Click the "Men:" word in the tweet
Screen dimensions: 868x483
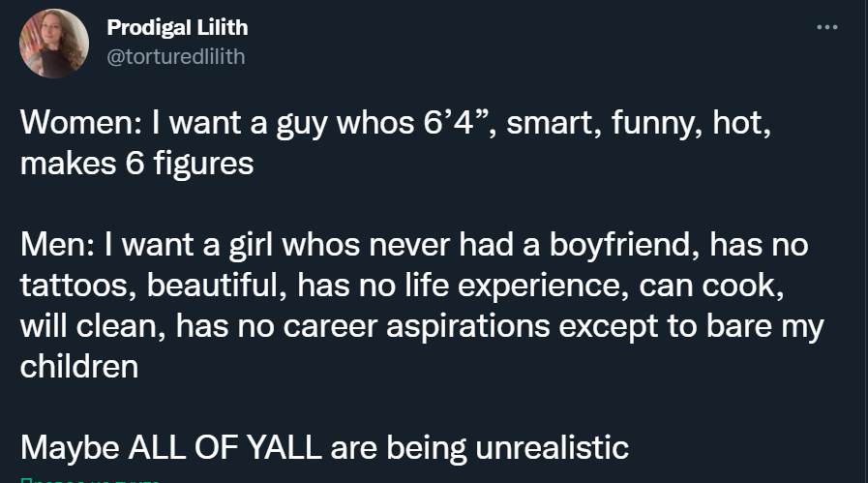[x=57, y=244]
